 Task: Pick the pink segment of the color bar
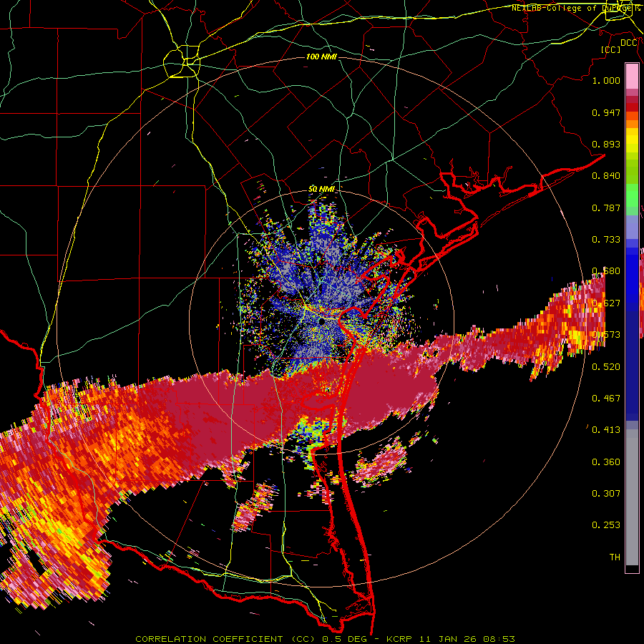coord(632,76)
